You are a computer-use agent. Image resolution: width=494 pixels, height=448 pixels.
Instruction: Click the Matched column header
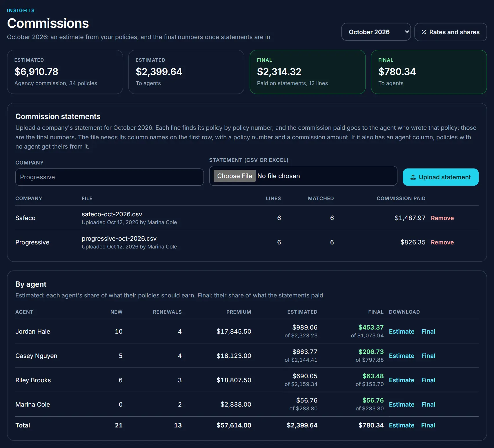321,198
